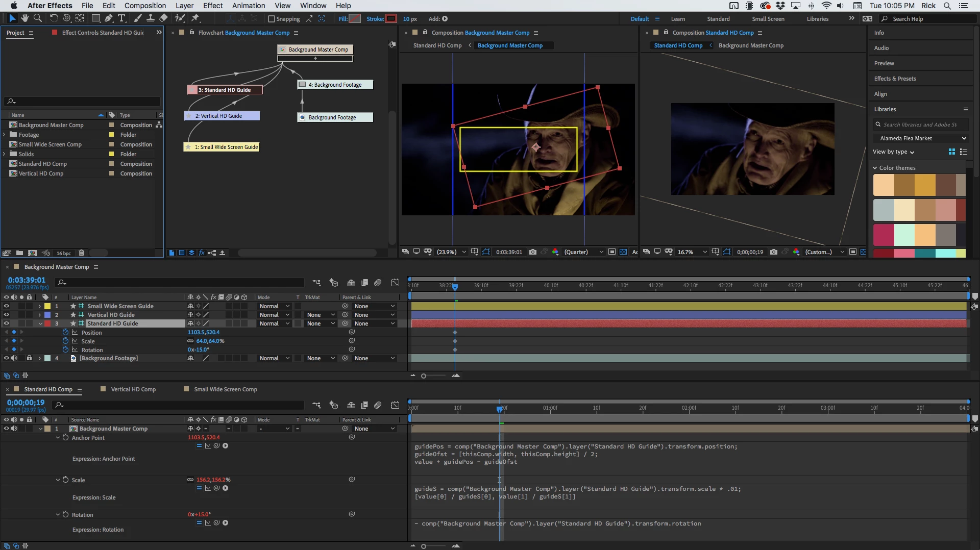The height and width of the screenshot is (550, 980).
Task: Open the Alameda Flea Market library dropdown
Action: click(920, 138)
